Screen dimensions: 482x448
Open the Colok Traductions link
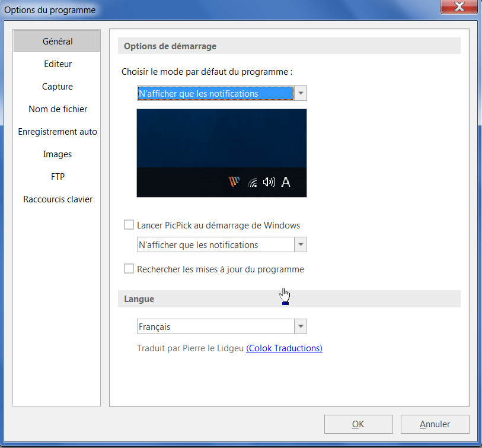[285, 348]
